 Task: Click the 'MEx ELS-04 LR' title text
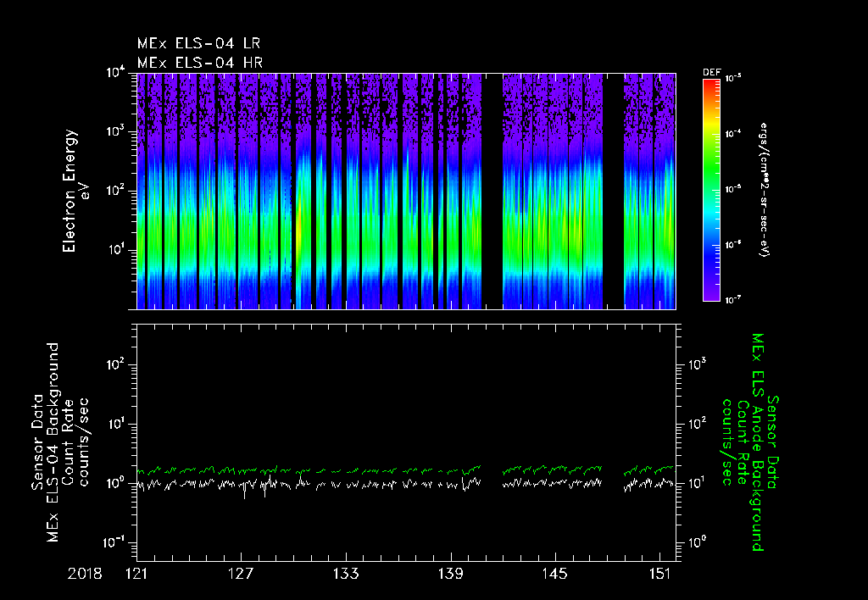tap(198, 43)
